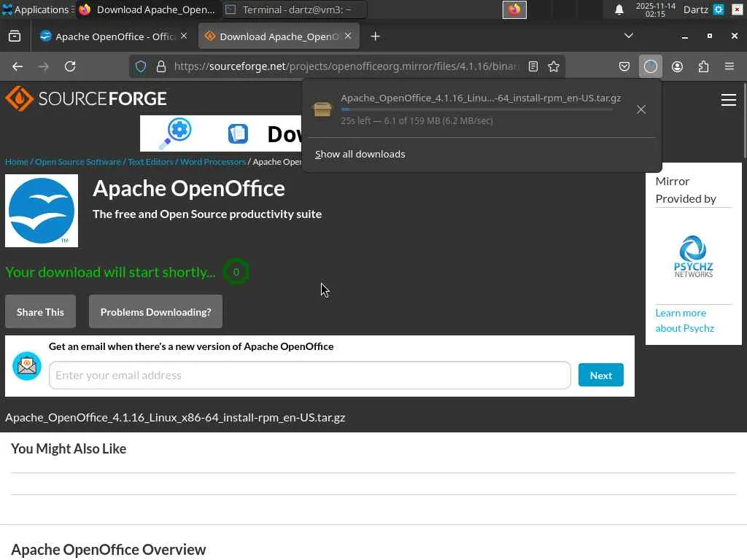The height and width of the screenshot is (560, 747).
Task: Open the Pocket save icon
Action: click(x=624, y=66)
